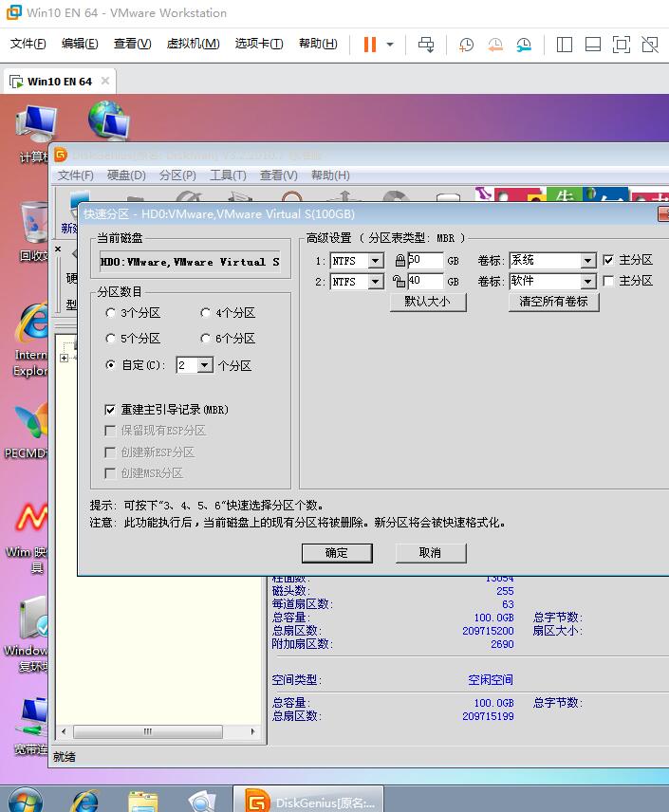Click the 默认大小 button

pos(428,302)
